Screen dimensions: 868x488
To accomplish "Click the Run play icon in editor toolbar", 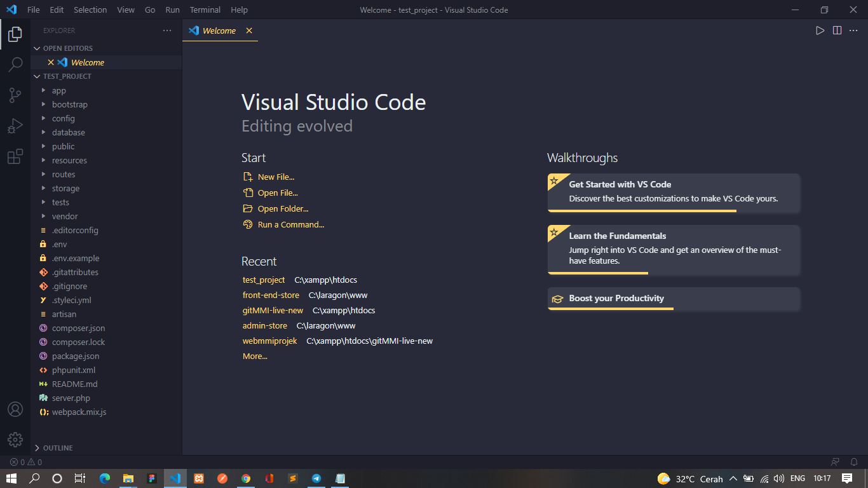I will tap(820, 30).
